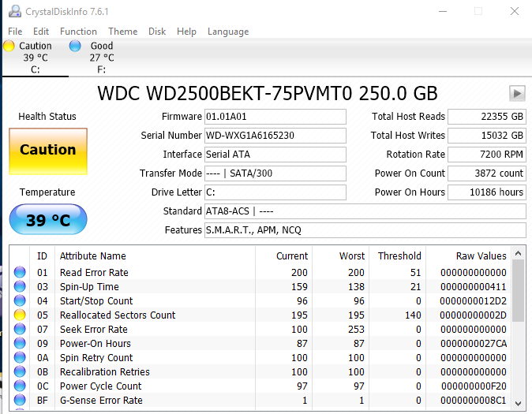Click the Power On Count value 3872 count

click(487, 173)
